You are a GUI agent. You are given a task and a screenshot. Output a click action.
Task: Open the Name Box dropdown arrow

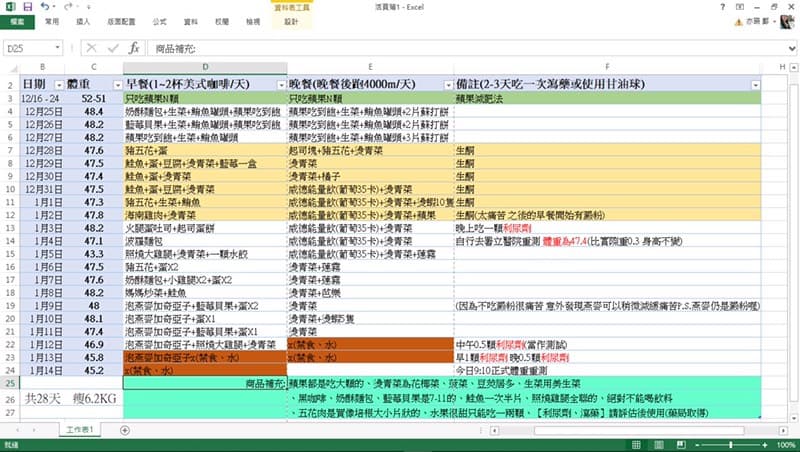click(58, 48)
